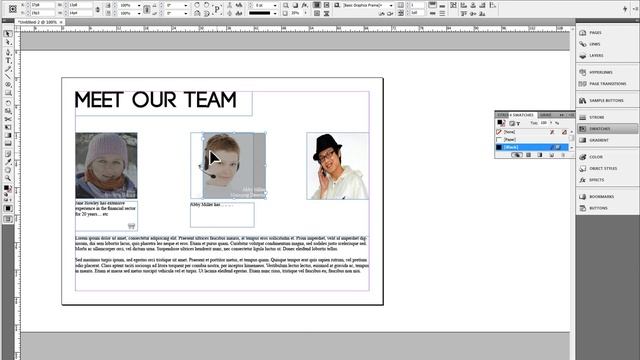
Task: Open the stroke type dropdown
Action: coord(275,13)
